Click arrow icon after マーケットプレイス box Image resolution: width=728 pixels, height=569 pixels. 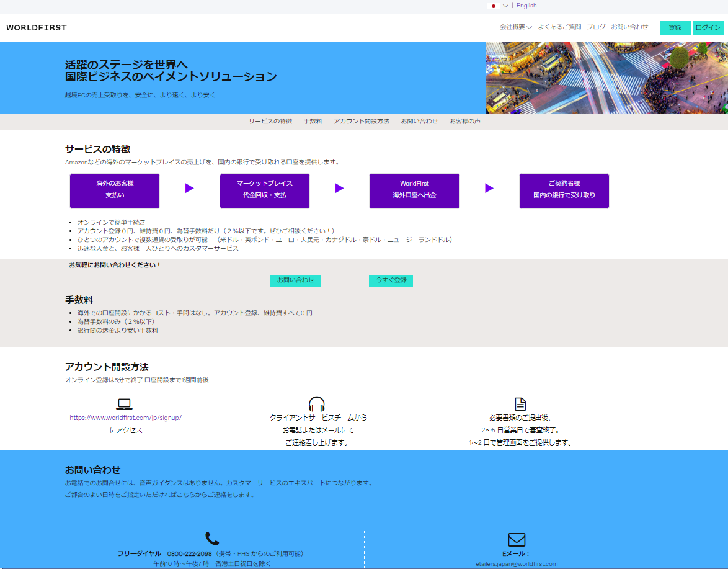point(339,188)
